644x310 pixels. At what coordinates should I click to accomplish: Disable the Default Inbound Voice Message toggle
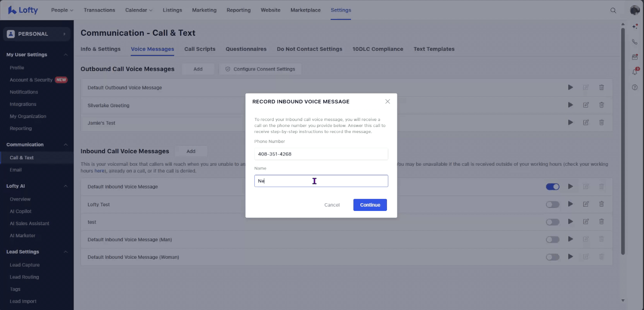coord(552,187)
